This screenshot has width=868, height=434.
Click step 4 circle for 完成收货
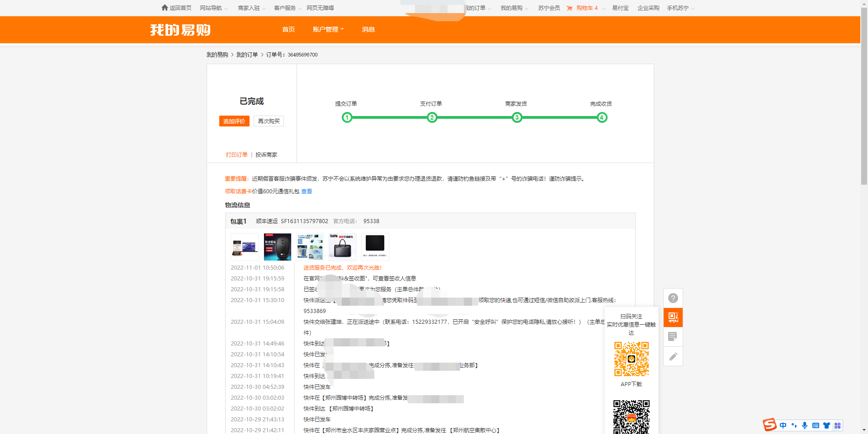(602, 117)
